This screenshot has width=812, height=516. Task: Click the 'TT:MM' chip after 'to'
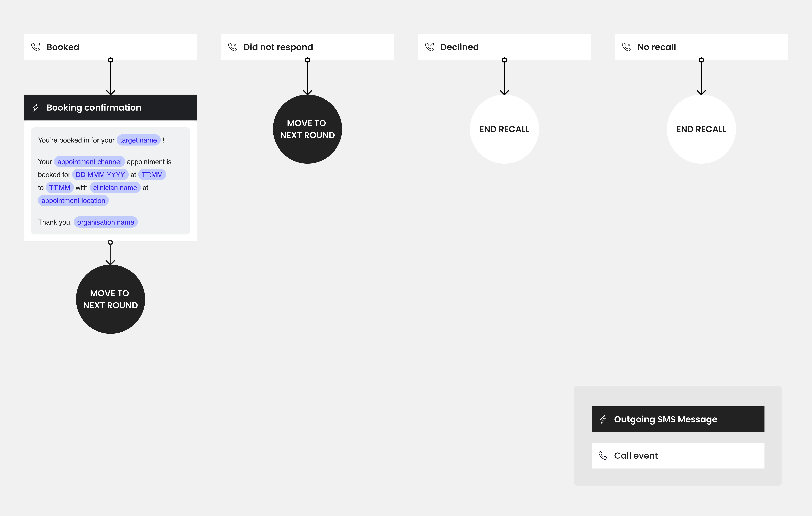(x=60, y=188)
